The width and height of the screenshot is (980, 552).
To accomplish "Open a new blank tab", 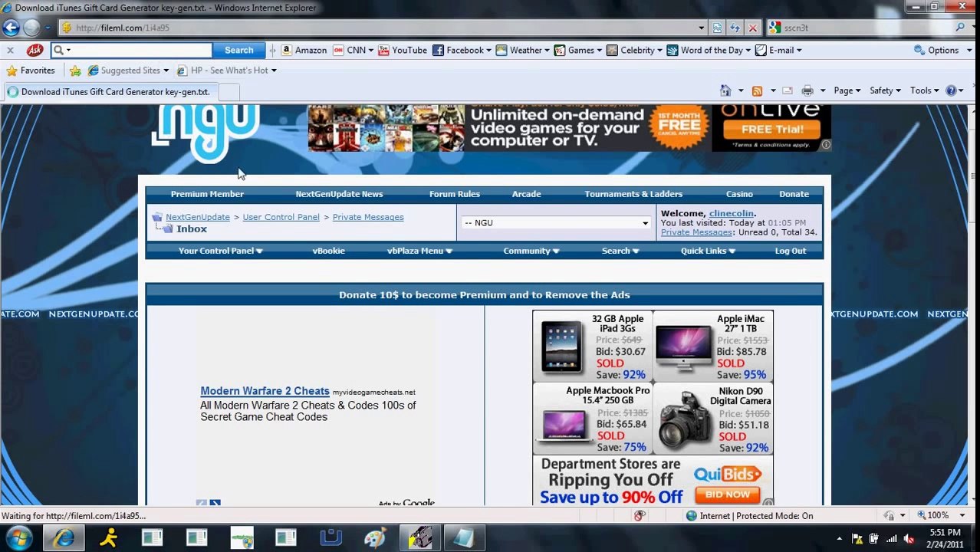I will [x=229, y=92].
